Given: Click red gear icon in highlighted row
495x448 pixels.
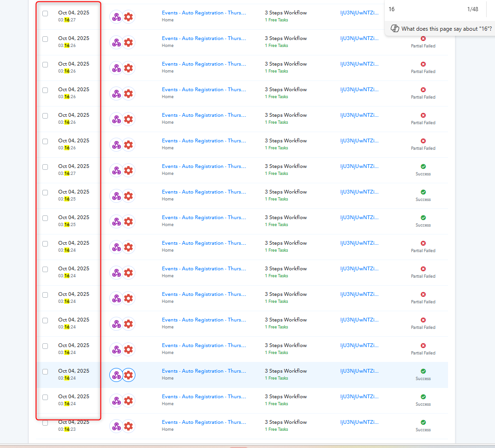Looking at the screenshot, I should [128, 374].
